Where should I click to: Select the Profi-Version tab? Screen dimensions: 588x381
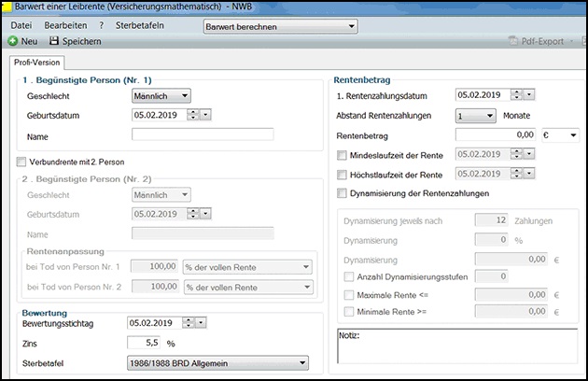36,63
